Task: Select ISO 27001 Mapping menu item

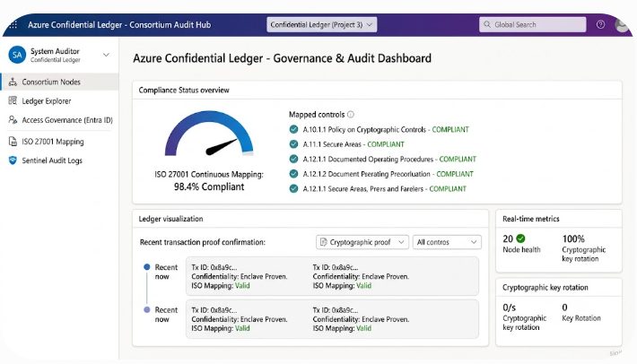Action: tap(60, 142)
